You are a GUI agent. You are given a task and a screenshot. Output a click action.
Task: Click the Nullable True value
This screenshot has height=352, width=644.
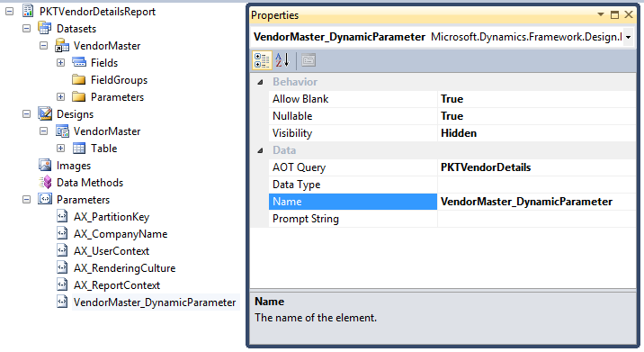pyautogui.click(x=452, y=116)
